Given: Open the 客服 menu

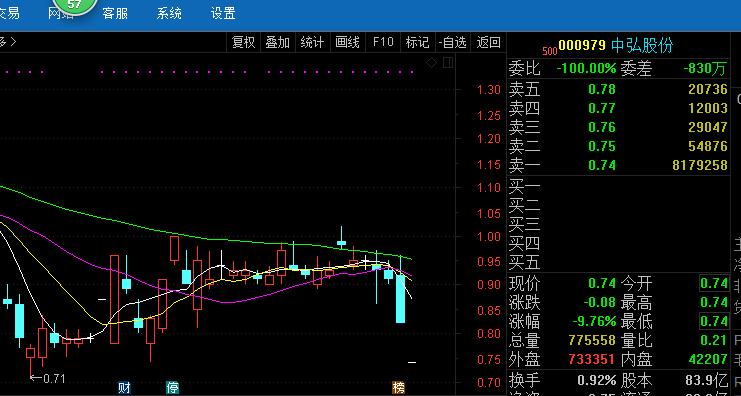Looking at the screenshot, I should coord(115,13).
